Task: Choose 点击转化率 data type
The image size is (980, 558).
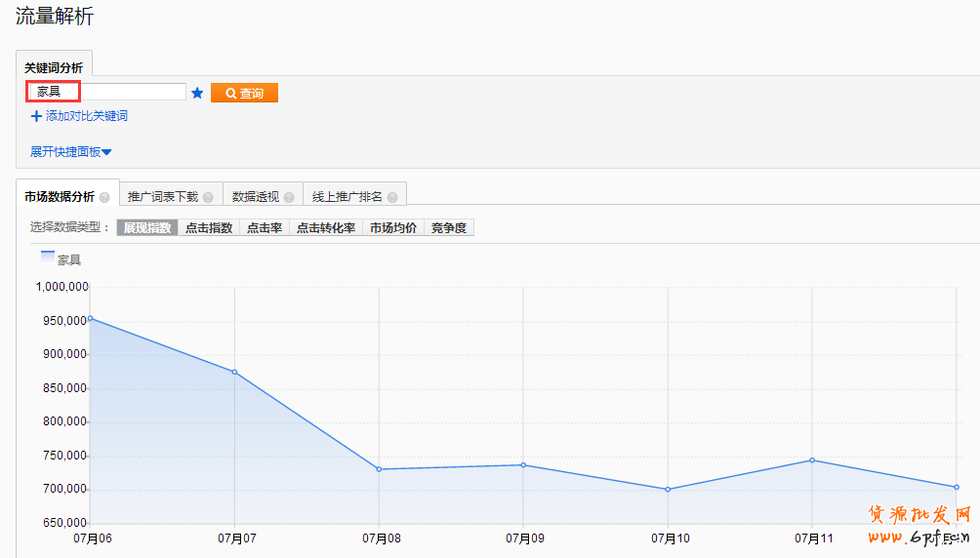Action: [326, 228]
